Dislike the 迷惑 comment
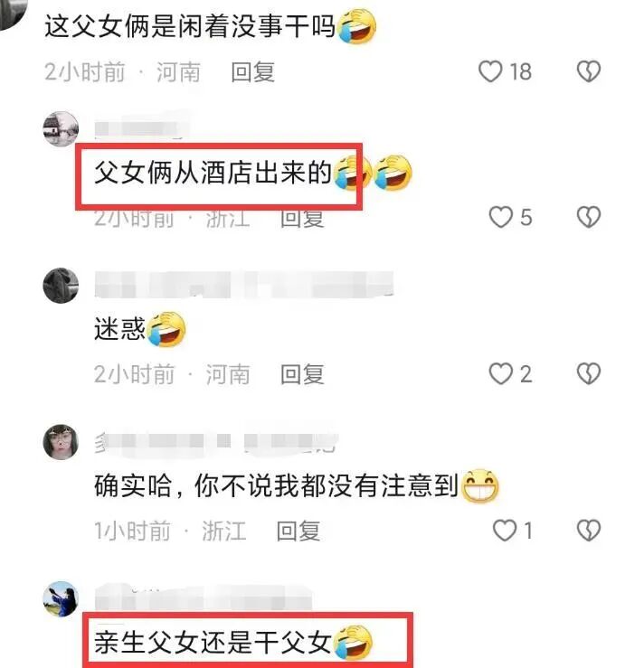 [589, 373]
